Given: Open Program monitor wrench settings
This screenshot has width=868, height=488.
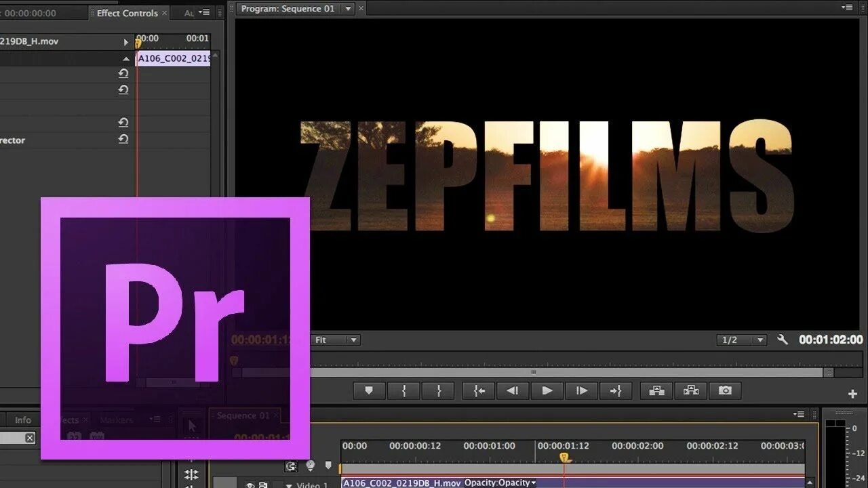Looking at the screenshot, I should pos(783,340).
